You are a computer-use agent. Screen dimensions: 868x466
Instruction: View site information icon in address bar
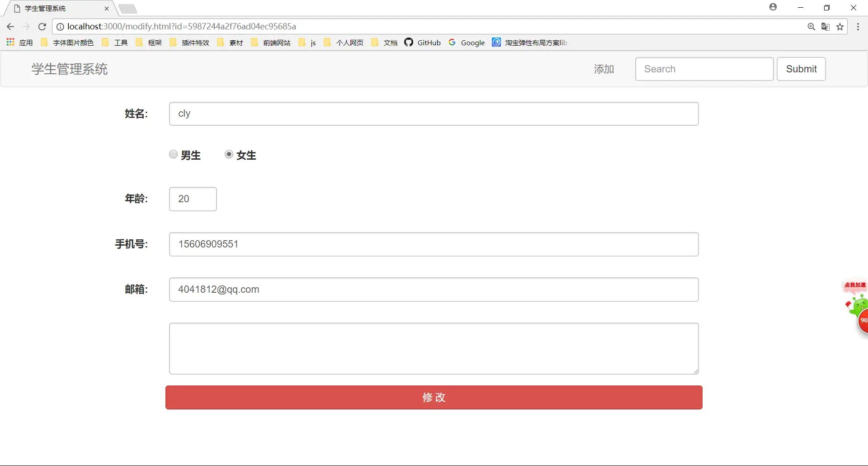[x=60, y=27]
